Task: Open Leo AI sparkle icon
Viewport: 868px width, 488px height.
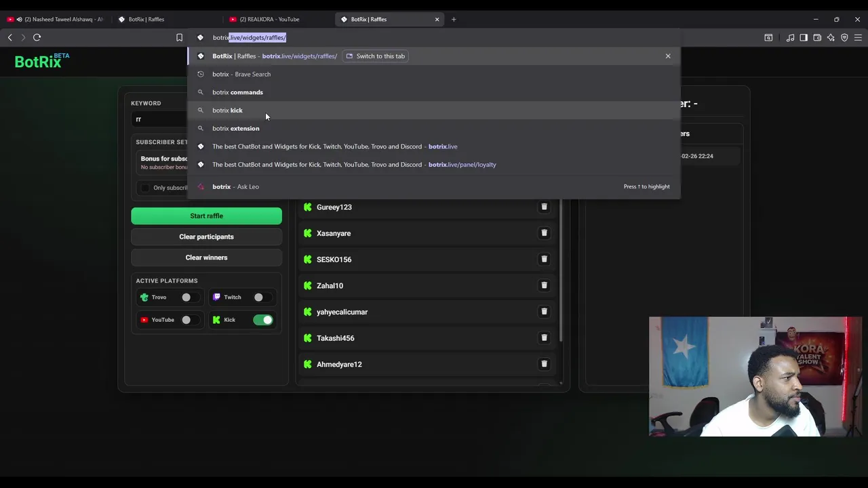Action: [x=831, y=37]
